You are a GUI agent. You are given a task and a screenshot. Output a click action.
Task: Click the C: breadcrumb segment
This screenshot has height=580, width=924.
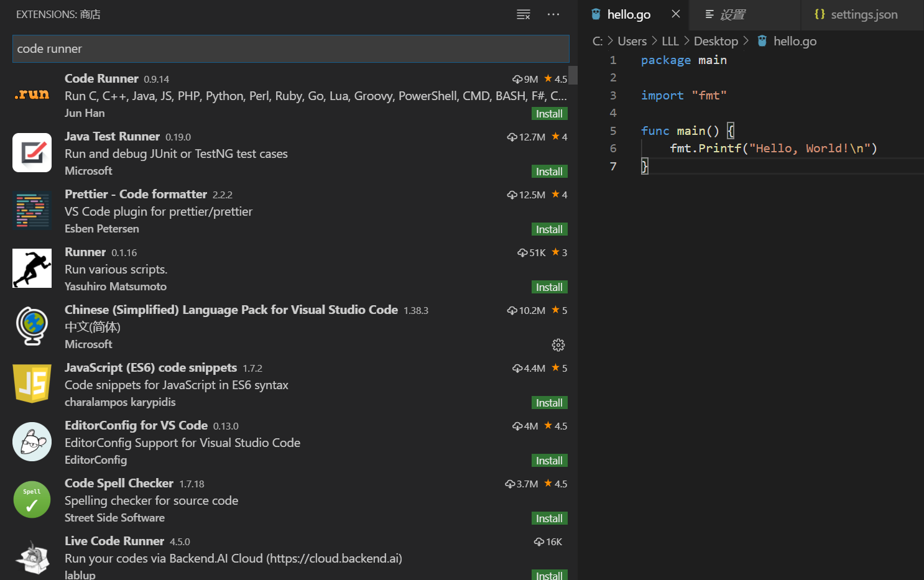[x=598, y=41]
